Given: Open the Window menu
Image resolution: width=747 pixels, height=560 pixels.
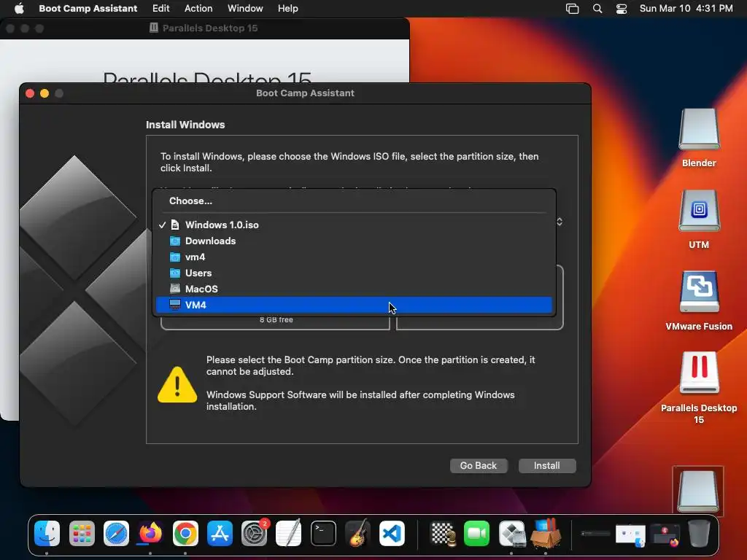Looking at the screenshot, I should (245, 8).
